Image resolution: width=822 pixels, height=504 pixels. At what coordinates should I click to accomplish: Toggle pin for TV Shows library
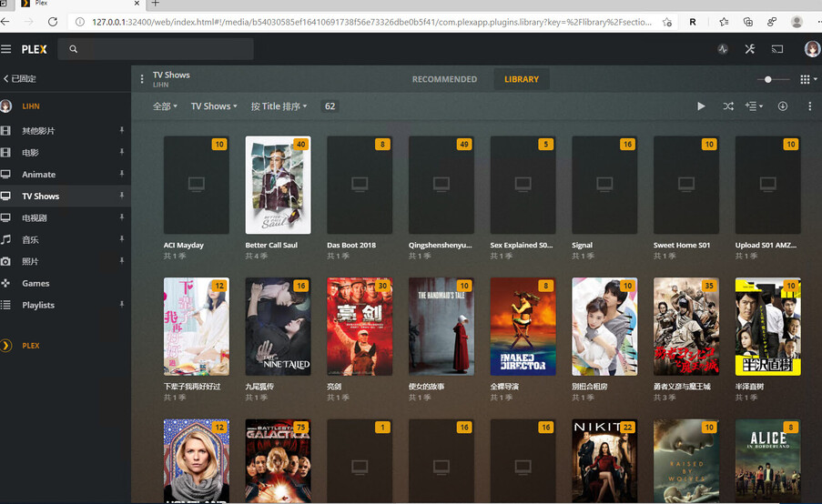122,196
